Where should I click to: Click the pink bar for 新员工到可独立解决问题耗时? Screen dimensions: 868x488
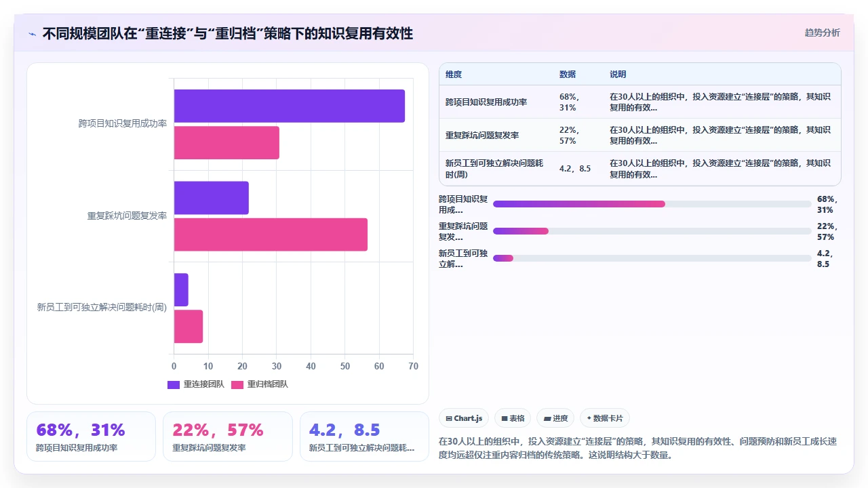[189, 326]
